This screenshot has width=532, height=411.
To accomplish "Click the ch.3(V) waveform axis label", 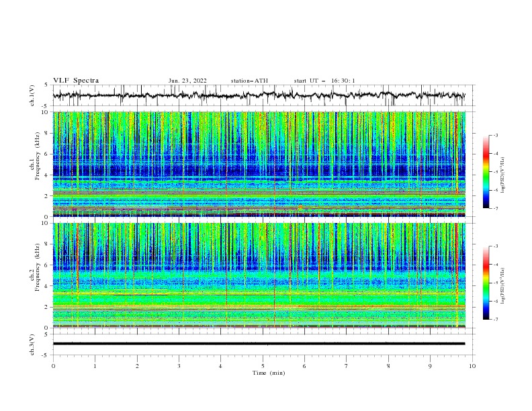I will (x=32, y=345).
